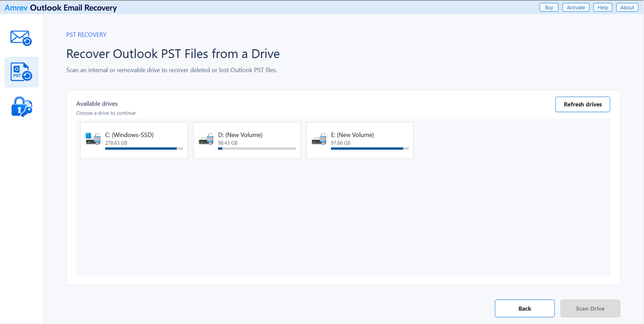Open the Activate dialog

576,8
